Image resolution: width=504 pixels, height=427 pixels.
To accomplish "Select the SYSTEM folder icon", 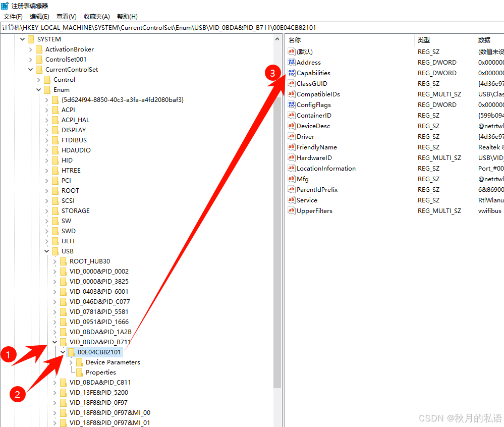I will tap(31, 39).
